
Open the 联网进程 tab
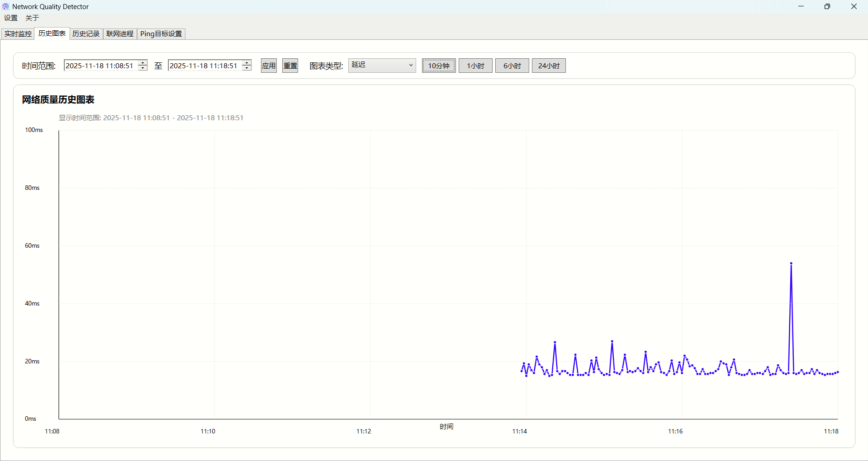[x=120, y=34]
